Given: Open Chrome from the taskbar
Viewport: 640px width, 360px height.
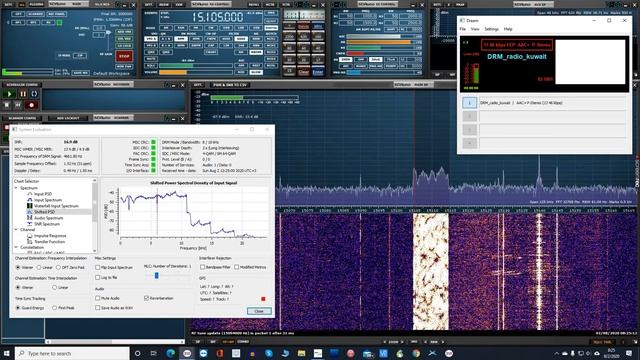Looking at the screenshot, I should (416, 353).
